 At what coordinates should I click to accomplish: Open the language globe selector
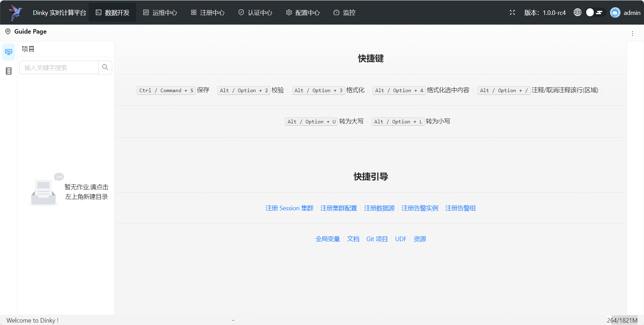coord(578,12)
